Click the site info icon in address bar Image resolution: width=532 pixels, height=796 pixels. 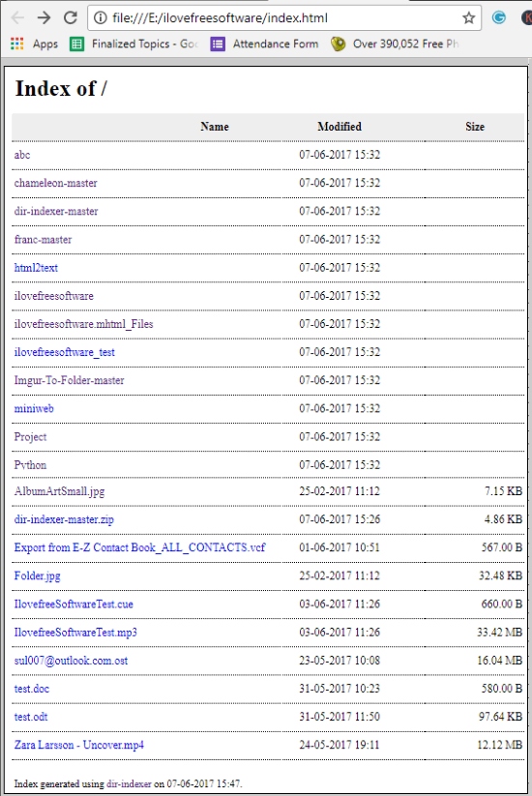pyautogui.click(x=101, y=18)
